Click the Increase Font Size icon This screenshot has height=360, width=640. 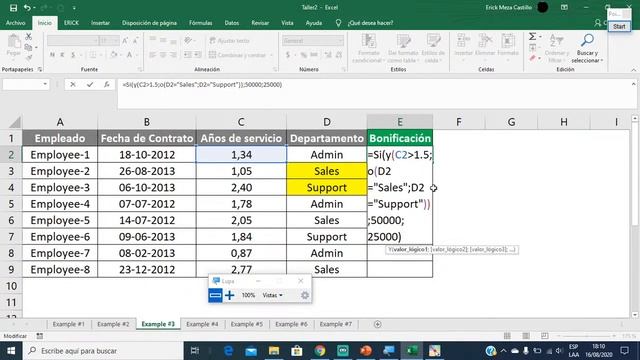pyautogui.click(x=125, y=40)
